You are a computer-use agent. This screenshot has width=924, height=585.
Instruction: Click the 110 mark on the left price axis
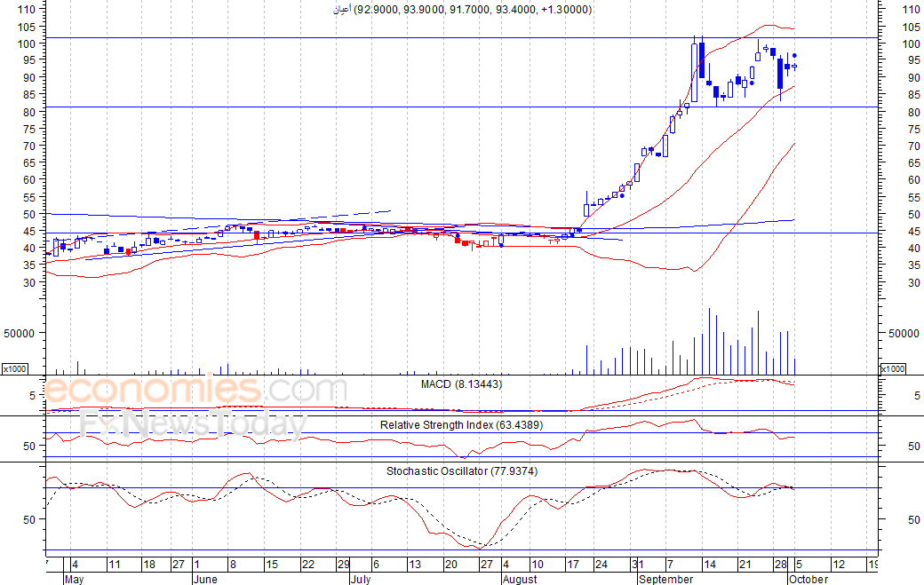click(26, 9)
